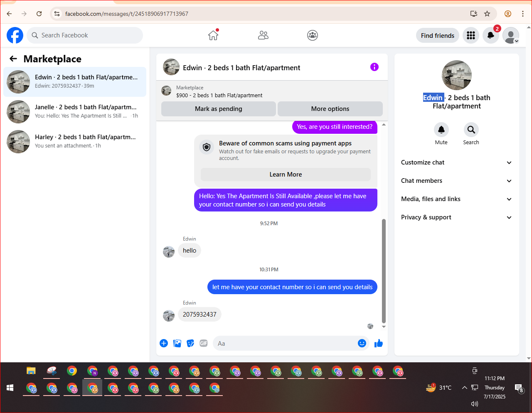The height and width of the screenshot is (413, 532).
Task: Open the Chrome three-dot menu
Action: click(523, 14)
